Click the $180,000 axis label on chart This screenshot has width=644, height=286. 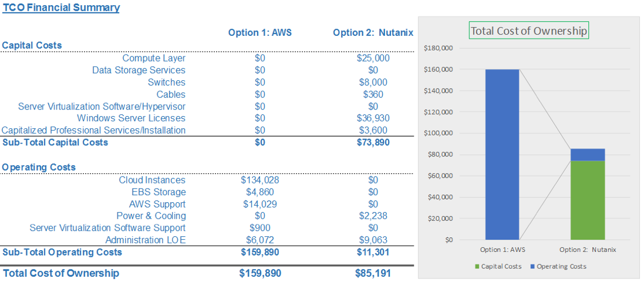pyautogui.click(x=442, y=48)
